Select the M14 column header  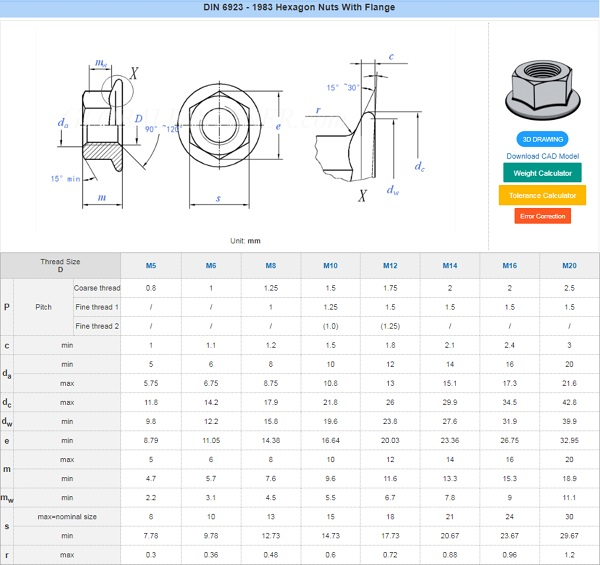point(450,266)
